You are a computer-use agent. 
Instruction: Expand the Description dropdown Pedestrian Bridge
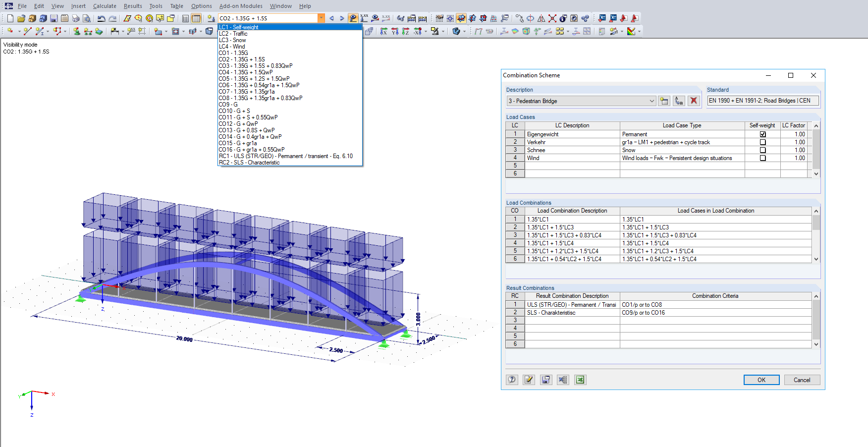point(651,101)
